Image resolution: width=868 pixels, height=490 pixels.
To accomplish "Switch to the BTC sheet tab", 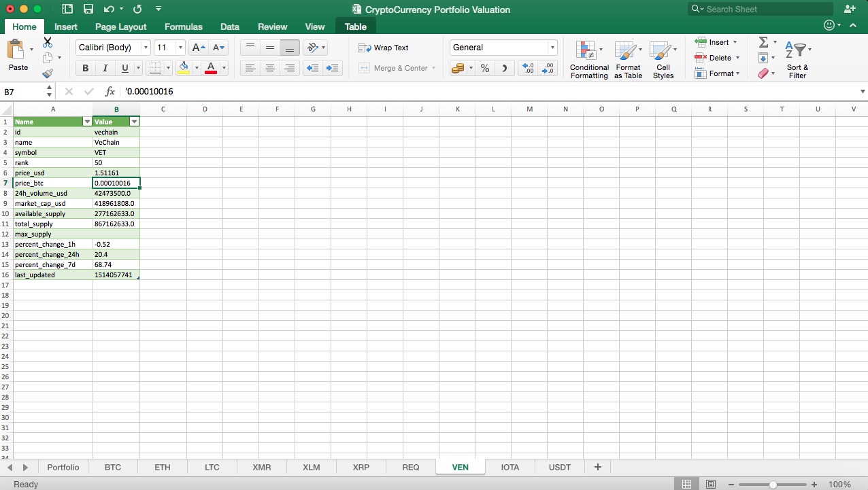I will tap(113, 468).
